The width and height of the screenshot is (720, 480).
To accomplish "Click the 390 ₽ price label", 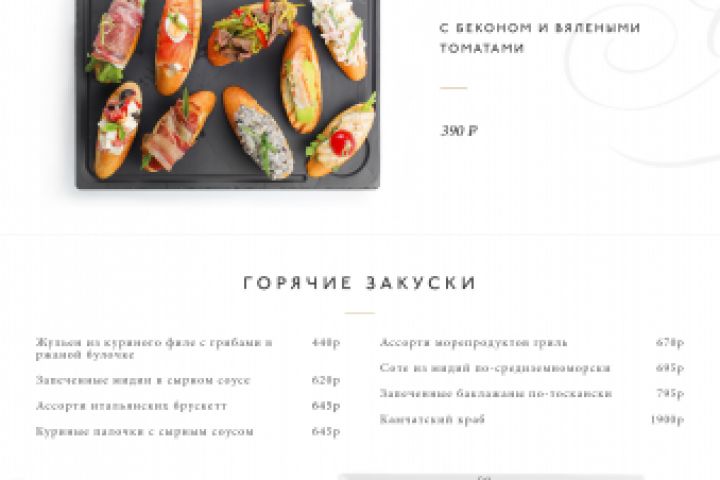I will 459,131.
